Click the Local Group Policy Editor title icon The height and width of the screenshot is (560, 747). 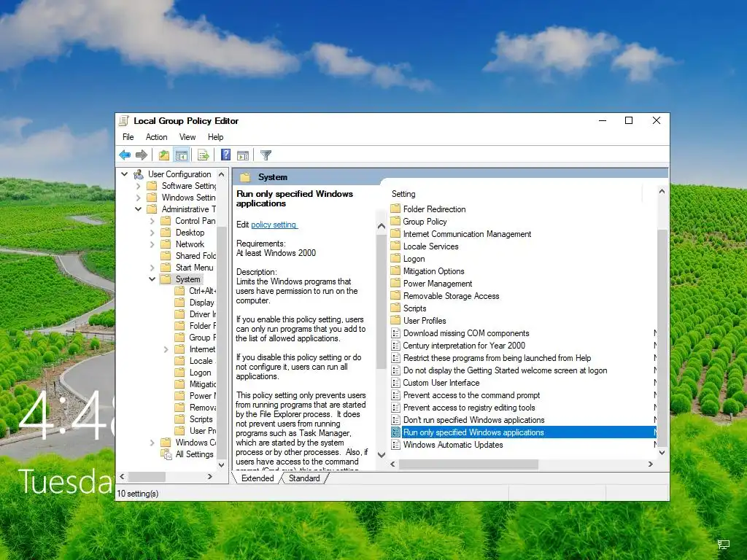click(x=124, y=121)
